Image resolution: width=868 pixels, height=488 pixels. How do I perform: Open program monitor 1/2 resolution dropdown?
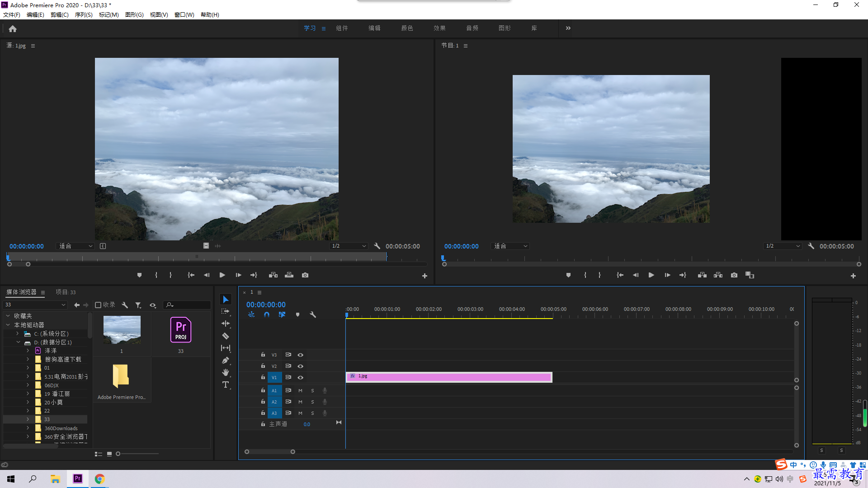click(783, 246)
